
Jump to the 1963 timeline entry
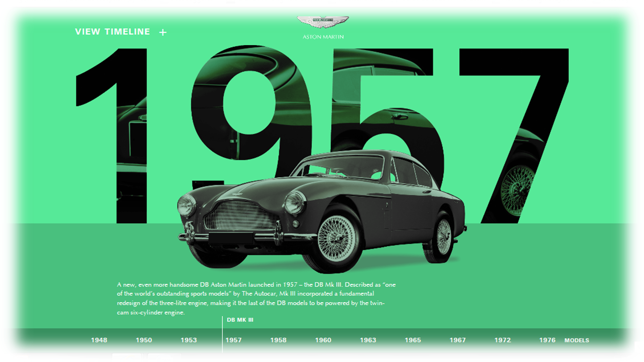point(368,340)
